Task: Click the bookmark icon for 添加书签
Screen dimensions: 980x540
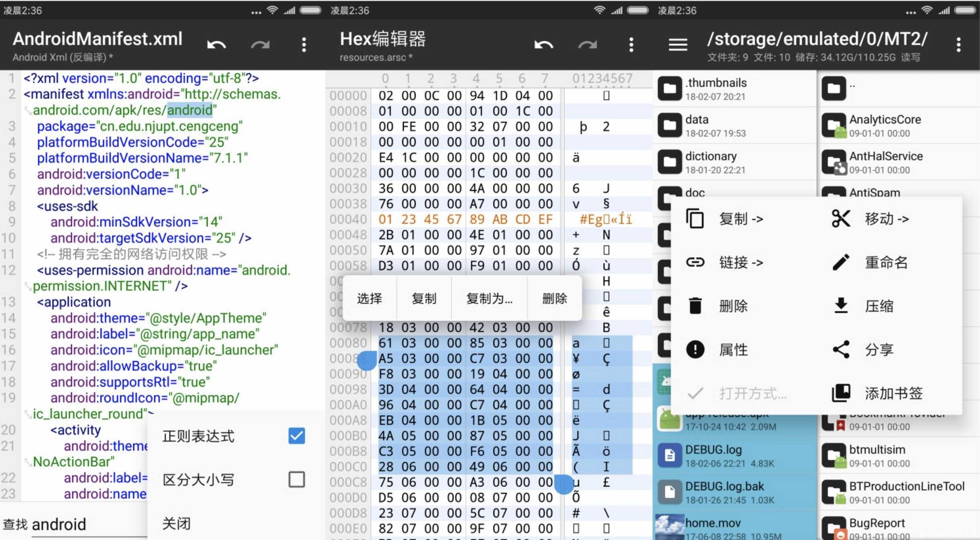Action: pos(841,393)
